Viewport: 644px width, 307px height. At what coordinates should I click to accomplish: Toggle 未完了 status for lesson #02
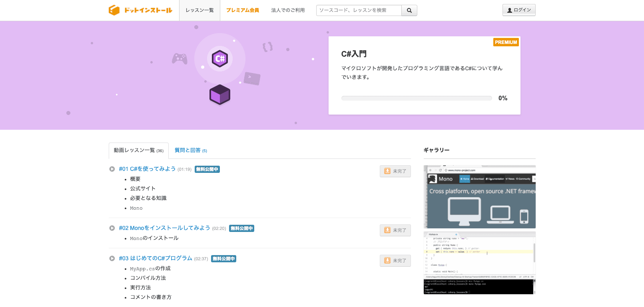coord(395,230)
